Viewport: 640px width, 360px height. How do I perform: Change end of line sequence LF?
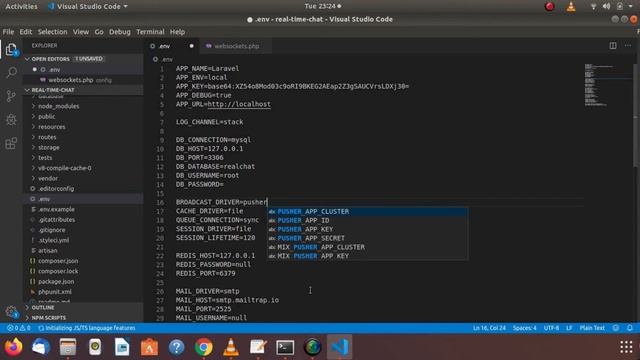point(569,328)
